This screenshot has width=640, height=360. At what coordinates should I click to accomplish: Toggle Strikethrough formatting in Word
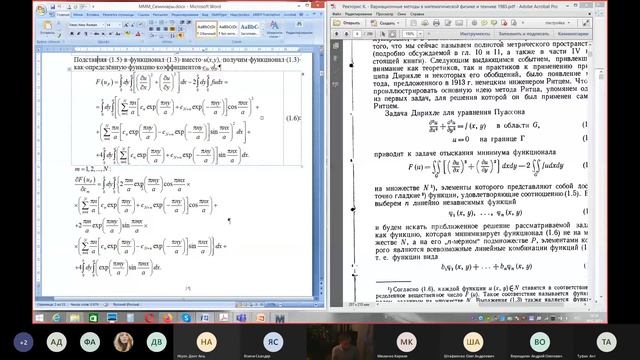coord(96,34)
